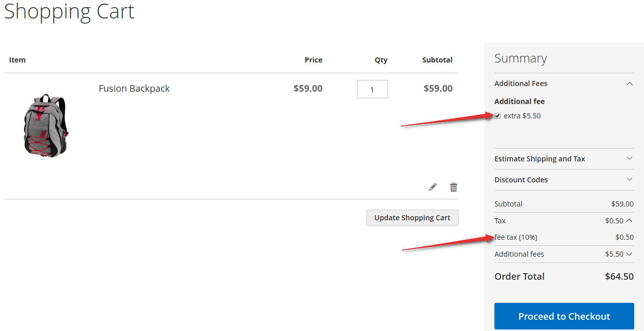Click Proceed to Checkout button

pyautogui.click(x=564, y=316)
